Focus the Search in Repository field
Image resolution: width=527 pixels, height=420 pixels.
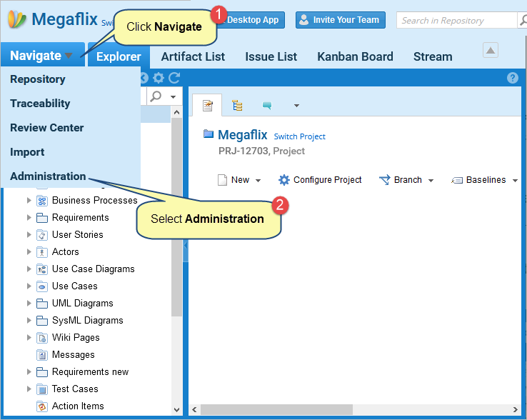point(457,20)
